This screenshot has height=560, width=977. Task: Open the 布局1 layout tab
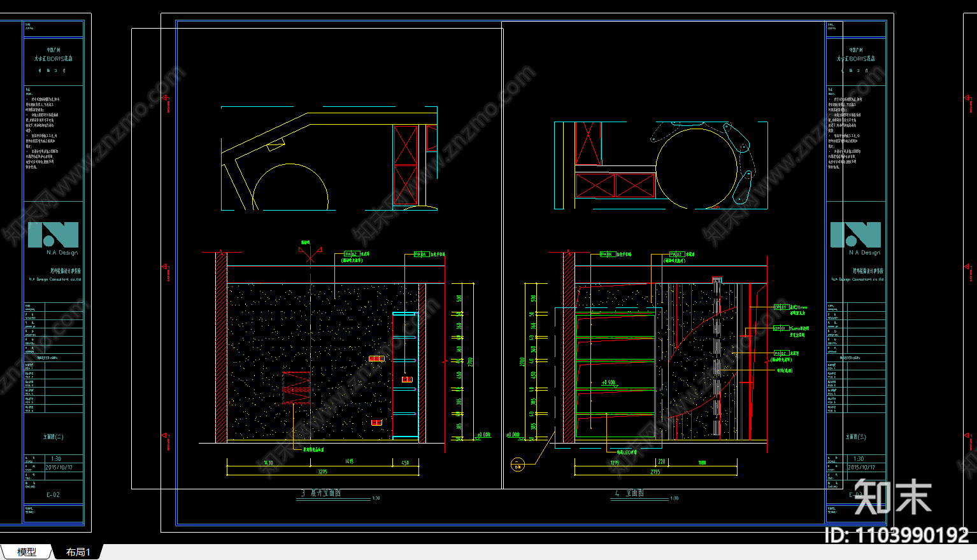pos(78,552)
